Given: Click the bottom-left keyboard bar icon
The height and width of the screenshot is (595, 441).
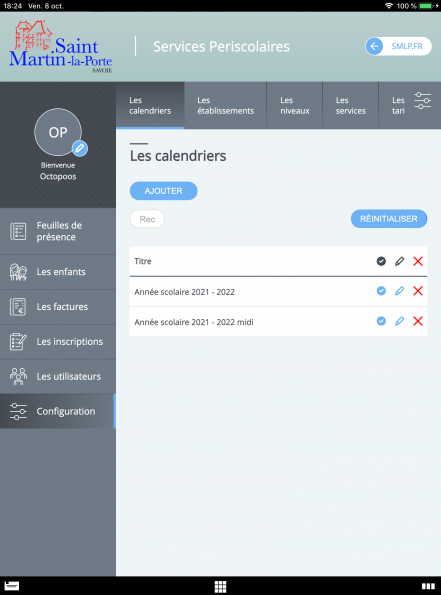Looking at the screenshot, I should (x=11, y=586).
